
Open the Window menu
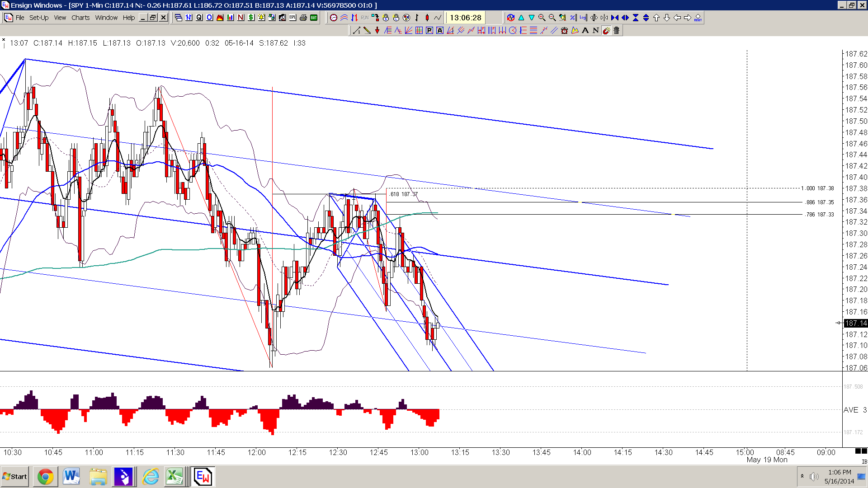coord(106,18)
